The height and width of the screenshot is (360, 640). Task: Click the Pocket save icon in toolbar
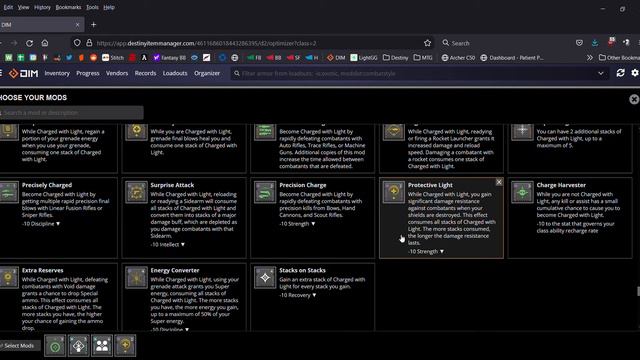(579, 43)
